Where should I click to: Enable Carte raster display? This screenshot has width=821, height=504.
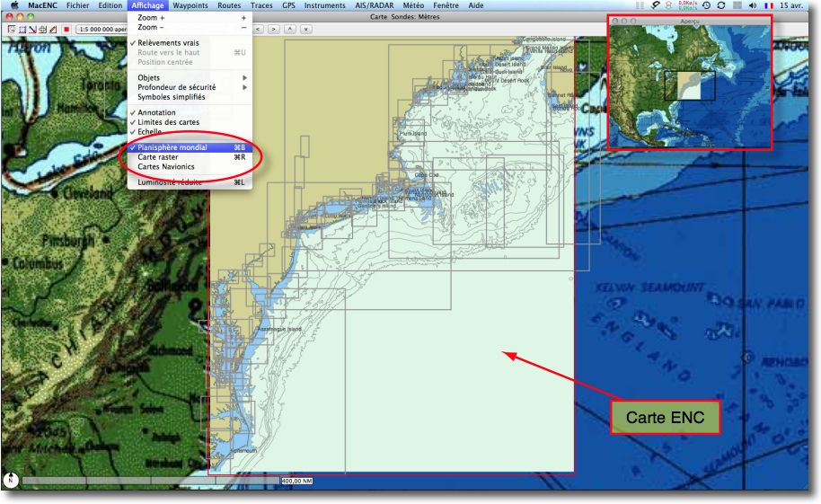pos(190,157)
